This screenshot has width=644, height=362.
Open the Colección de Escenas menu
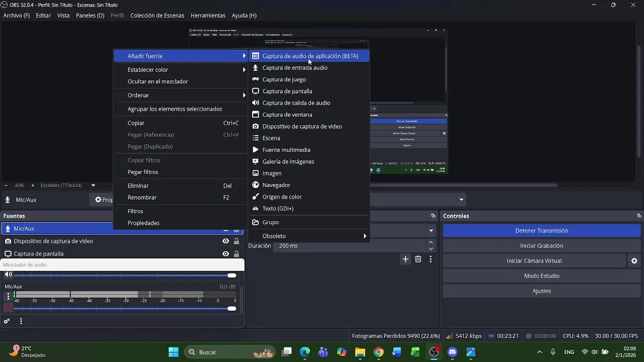[x=157, y=16]
